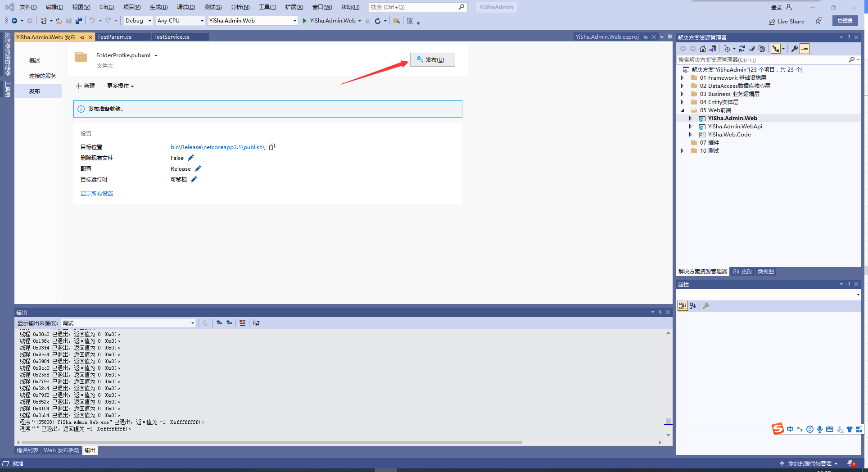This screenshot has height=472, width=868.
Task: Expand the YiSha.Admin.WebApi project node
Action: (x=690, y=127)
